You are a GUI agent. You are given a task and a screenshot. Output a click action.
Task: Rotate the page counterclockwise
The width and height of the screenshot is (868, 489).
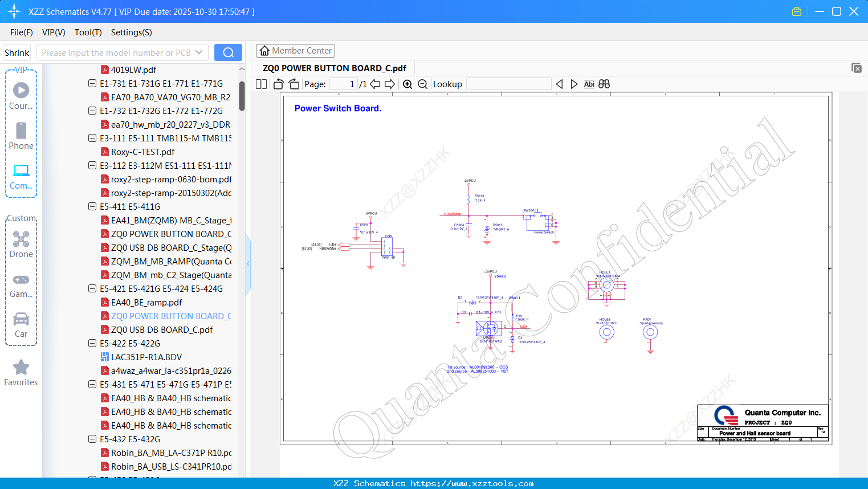[x=278, y=84]
